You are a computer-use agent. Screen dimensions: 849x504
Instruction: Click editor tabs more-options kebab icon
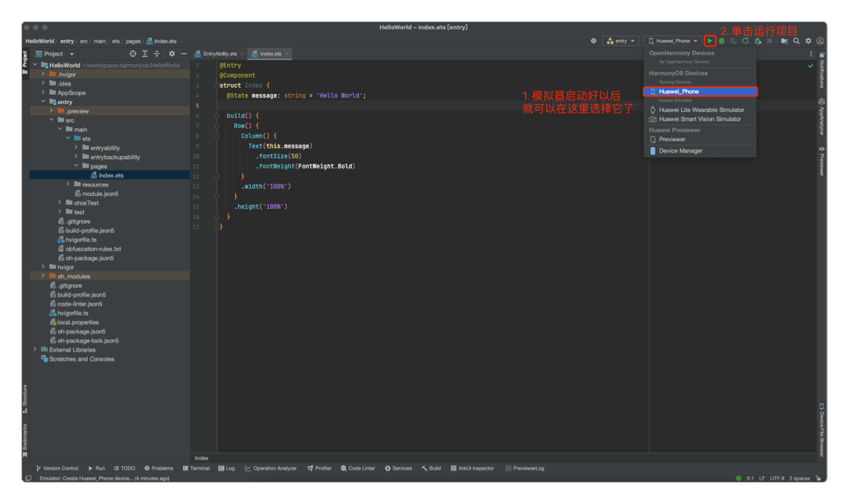click(811, 54)
